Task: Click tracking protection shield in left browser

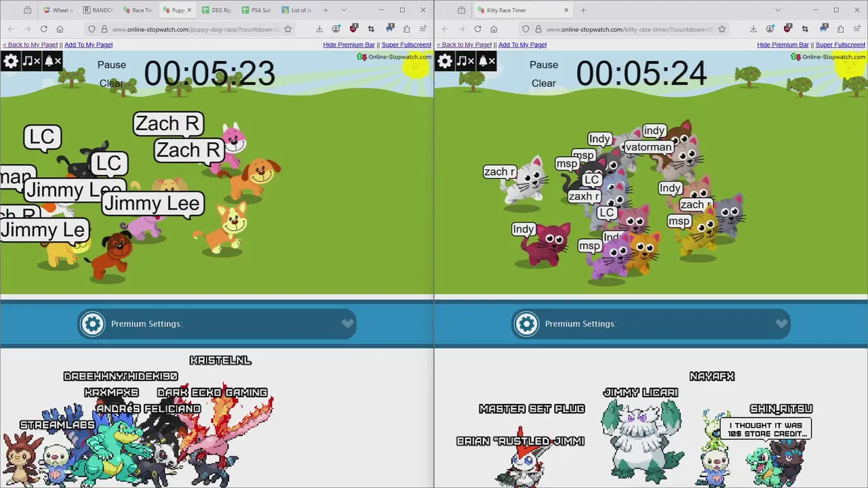Action: tap(92, 29)
